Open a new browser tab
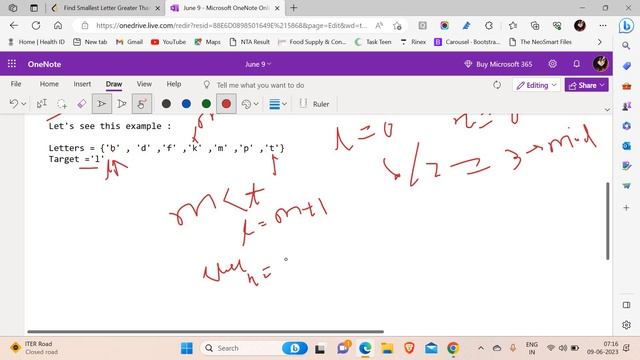 coord(293,8)
